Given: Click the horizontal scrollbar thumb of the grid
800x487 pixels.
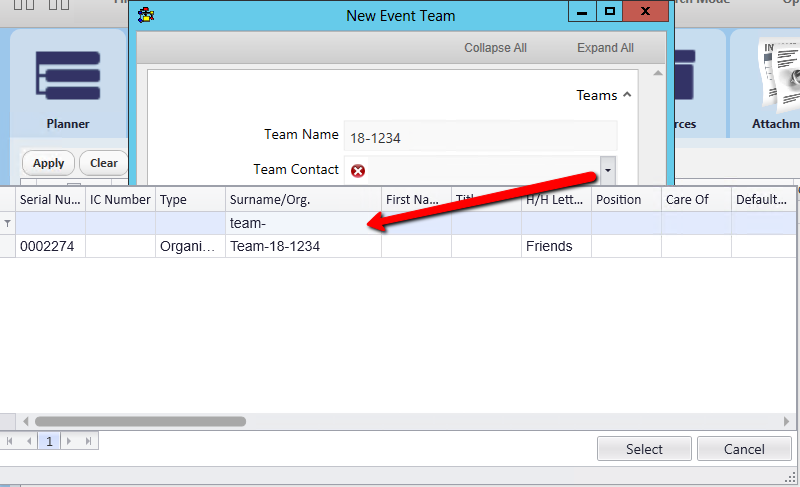Looking at the screenshot, I should tap(140, 421).
